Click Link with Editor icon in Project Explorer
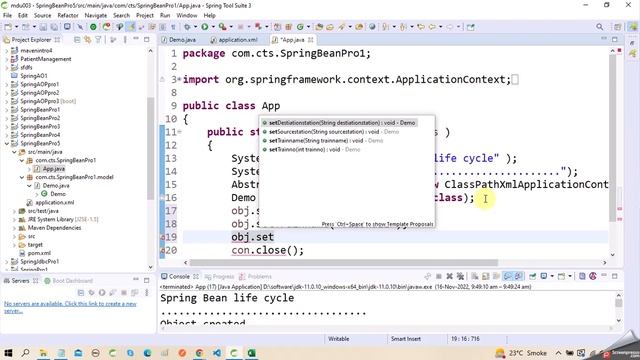Screen dimensions: 640x360 click(x=88, y=40)
